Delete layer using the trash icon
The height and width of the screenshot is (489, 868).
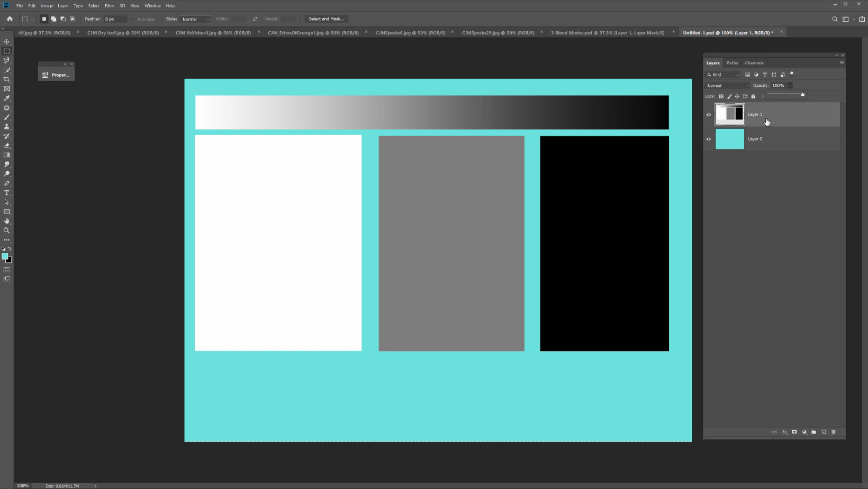834,432
